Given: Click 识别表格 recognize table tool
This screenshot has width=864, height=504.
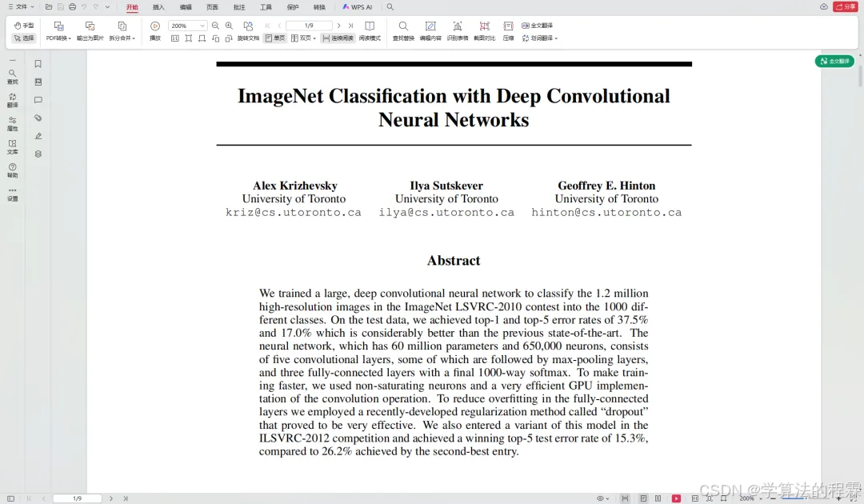Looking at the screenshot, I should pos(458,31).
